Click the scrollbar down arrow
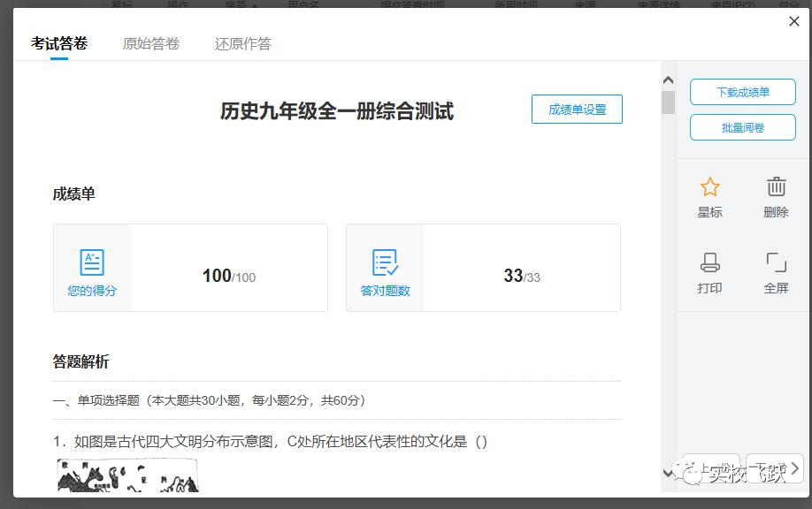 coord(669,472)
